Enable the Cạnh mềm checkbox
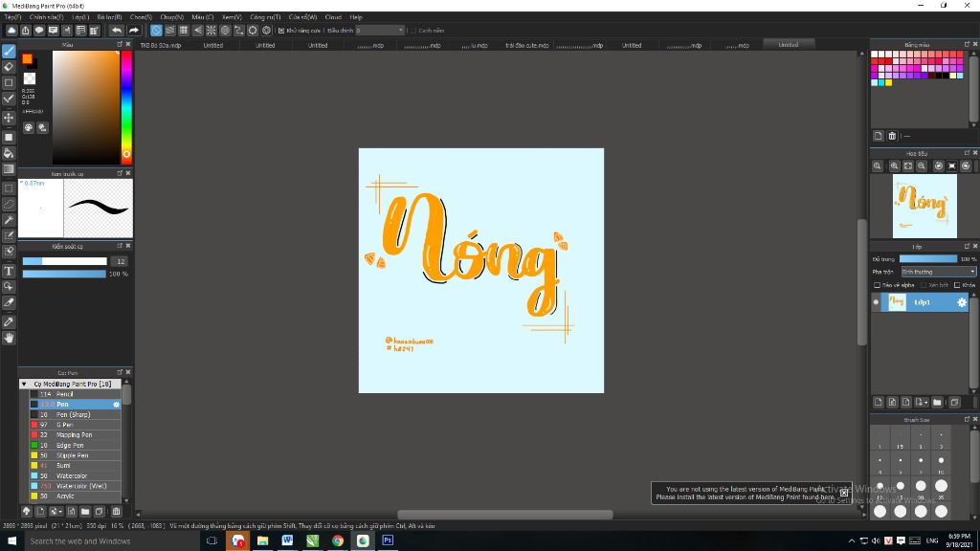This screenshot has width=980, height=551. pos(413,30)
